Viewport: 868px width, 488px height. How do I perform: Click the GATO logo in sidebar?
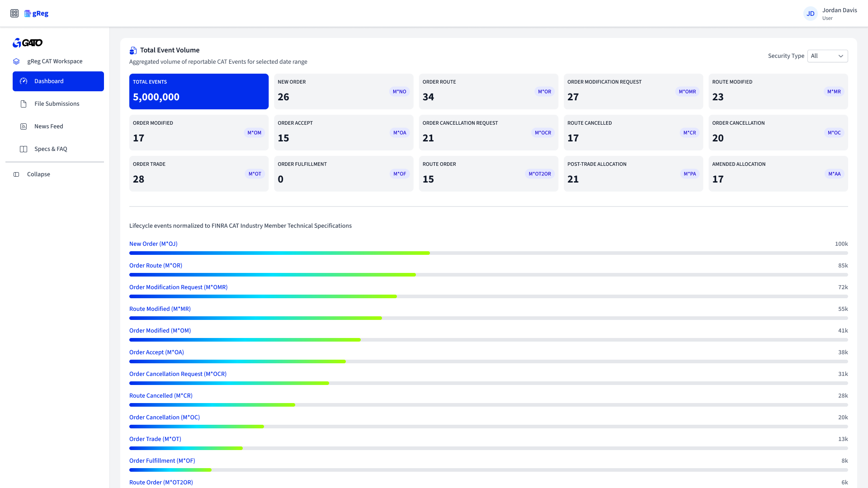[x=28, y=43]
